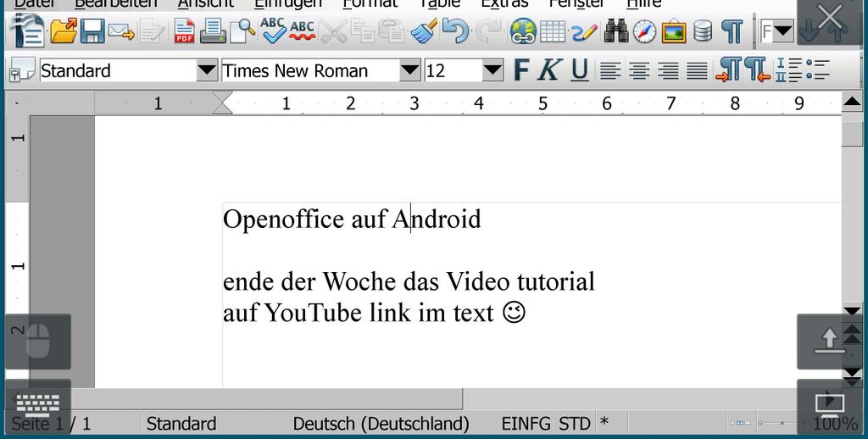Screen dimensions: 868x439
Task: Insert hyperlink with the globe icon
Action: pyautogui.click(x=523, y=31)
